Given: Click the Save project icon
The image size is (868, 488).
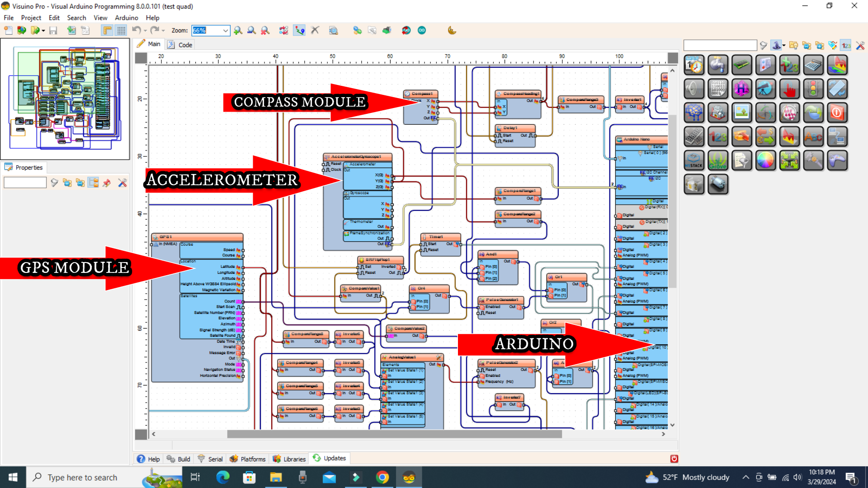Looking at the screenshot, I should pos(53,30).
